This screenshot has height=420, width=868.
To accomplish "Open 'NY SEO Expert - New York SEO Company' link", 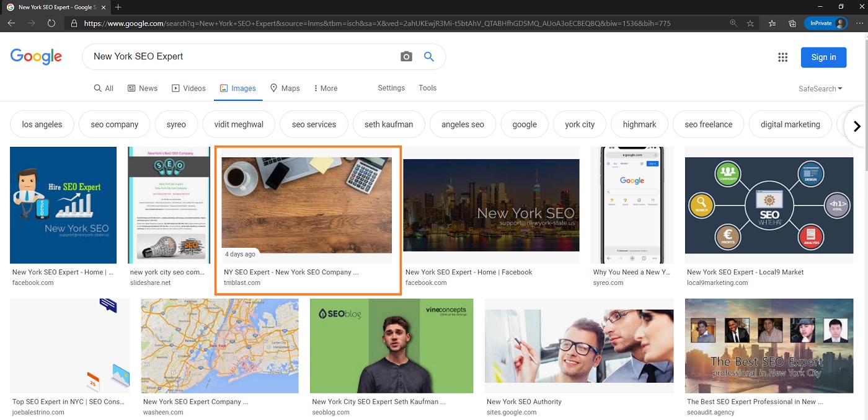I will pos(291,272).
